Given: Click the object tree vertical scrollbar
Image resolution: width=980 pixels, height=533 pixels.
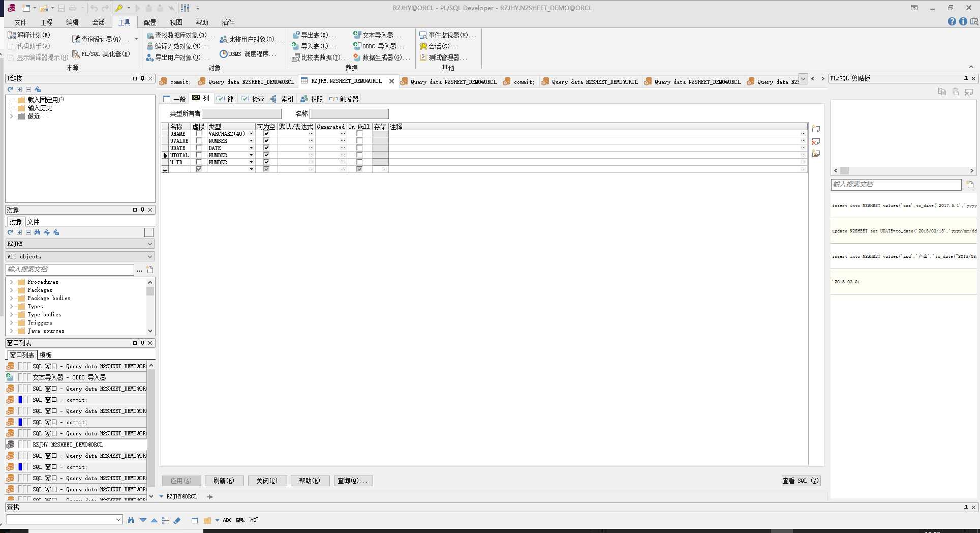Looking at the screenshot, I should click(x=150, y=306).
